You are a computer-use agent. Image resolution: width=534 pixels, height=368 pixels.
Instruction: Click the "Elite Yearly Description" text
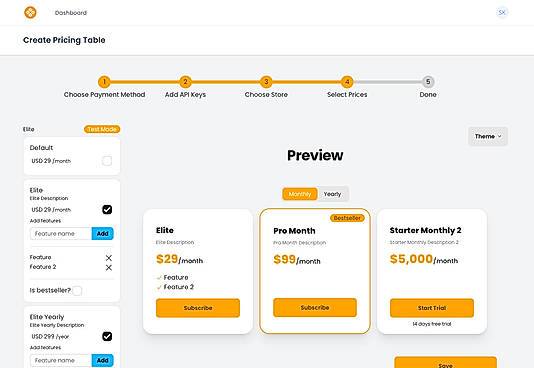tap(57, 325)
